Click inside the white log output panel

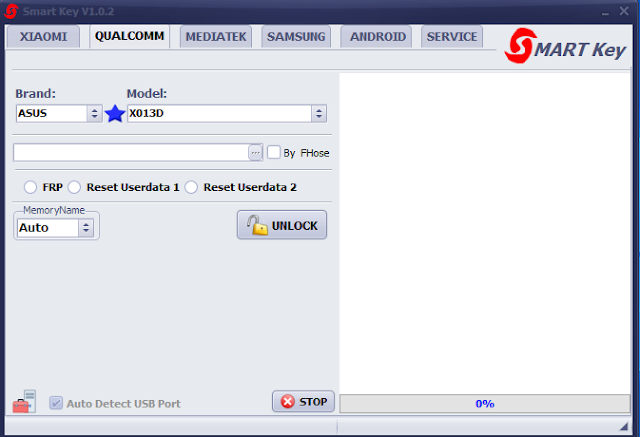[485, 233]
